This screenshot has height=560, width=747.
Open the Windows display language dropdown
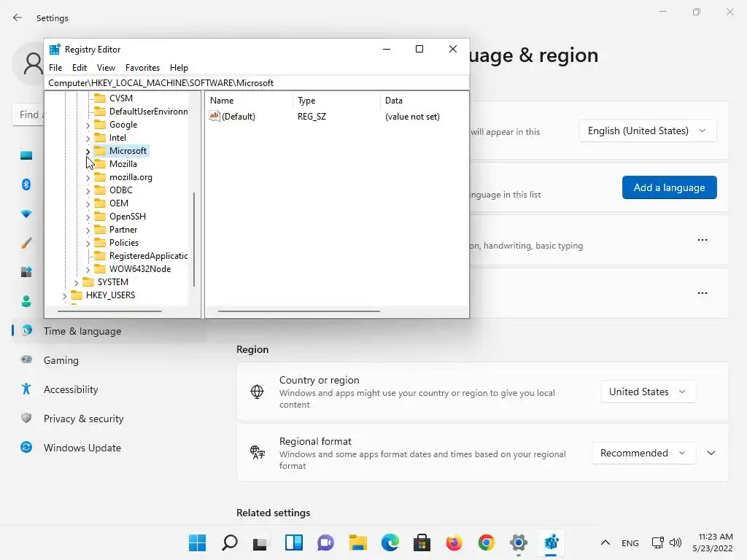[648, 131]
